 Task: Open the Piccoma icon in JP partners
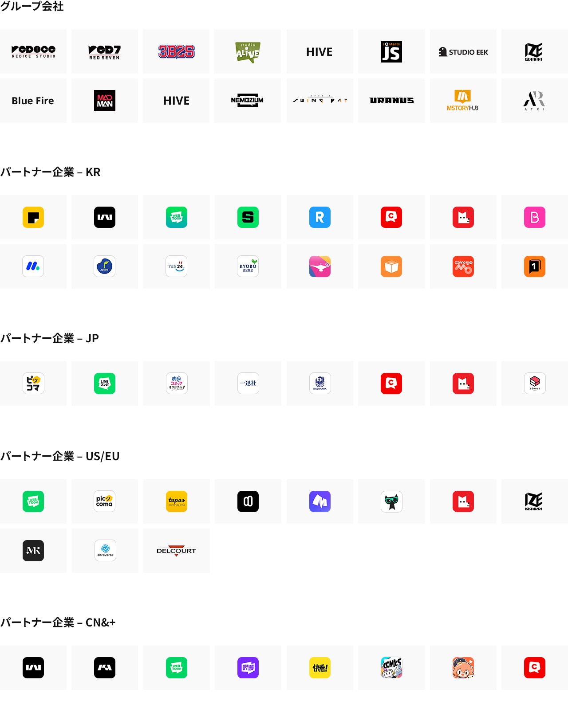pyautogui.click(x=33, y=384)
